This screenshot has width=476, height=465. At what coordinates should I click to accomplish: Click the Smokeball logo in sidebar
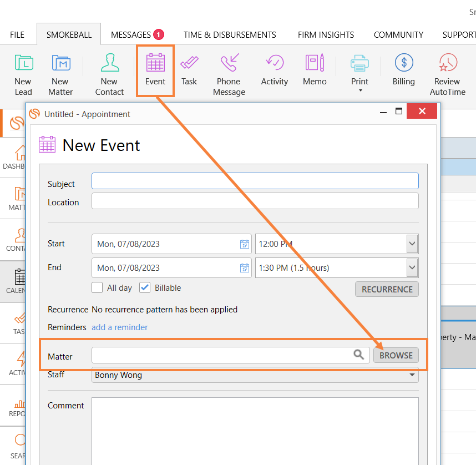coord(17,123)
